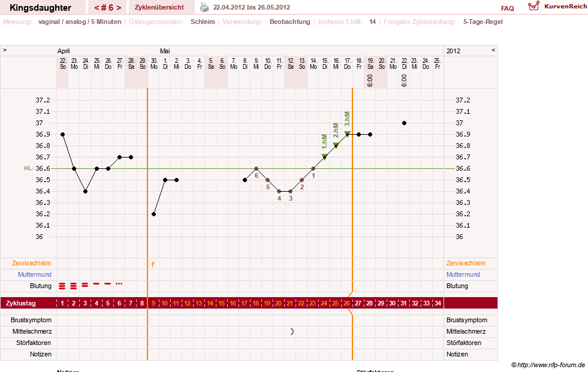Open the KurvenReich logo link

[x=557, y=6]
